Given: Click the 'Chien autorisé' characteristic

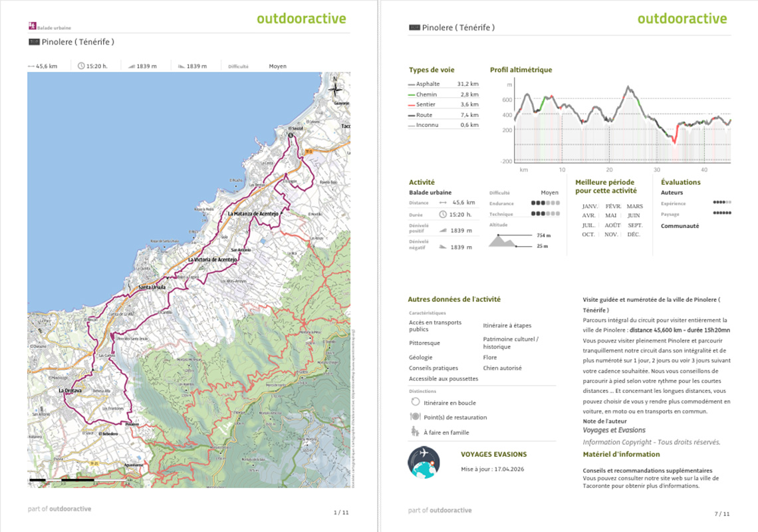Looking at the screenshot, I should click(503, 368).
